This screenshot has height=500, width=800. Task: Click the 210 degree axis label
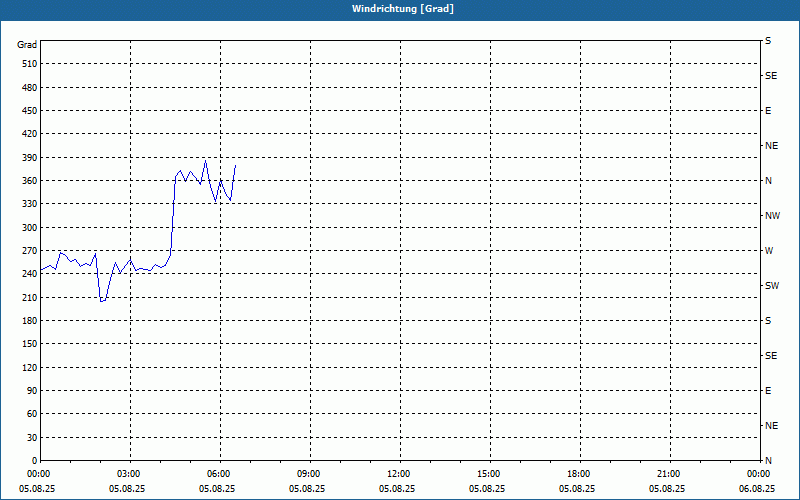click(30, 297)
